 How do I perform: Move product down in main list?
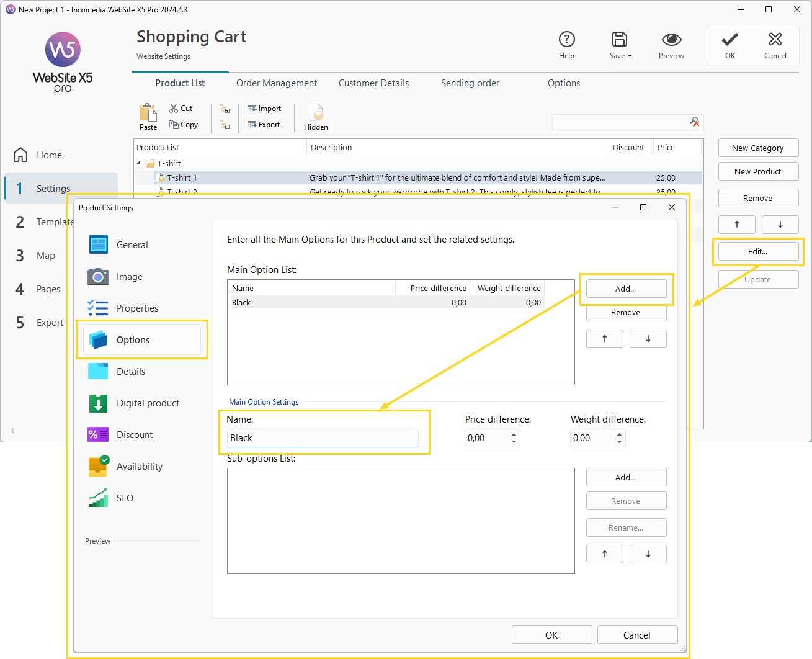[x=780, y=225]
